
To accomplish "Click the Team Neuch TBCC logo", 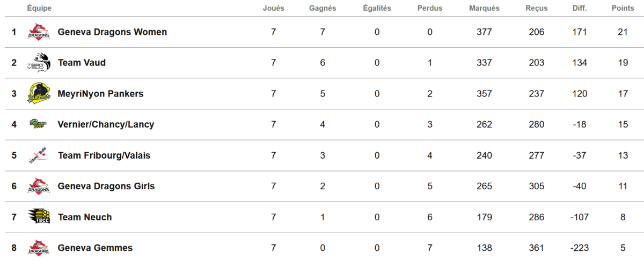I will click(39, 217).
